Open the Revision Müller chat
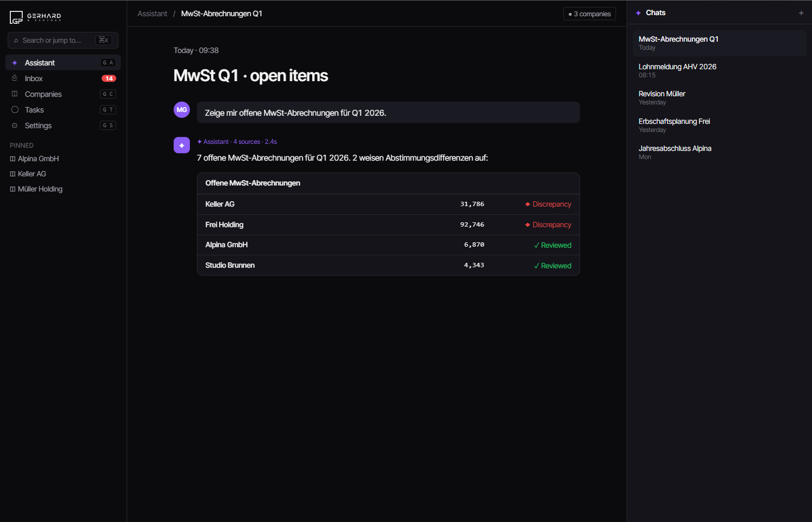This screenshot has height=522, width=812. 719,98
